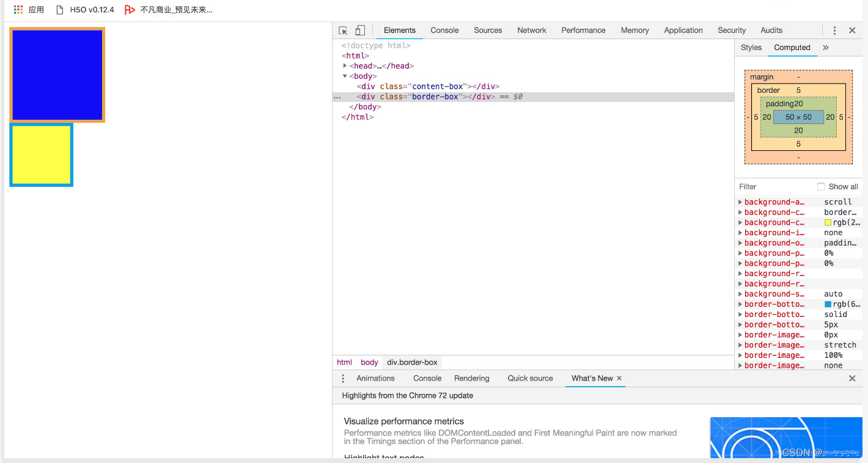Click the margin label in box model
This screenshot has height=463, width=868.
click(x=762, y=77)
